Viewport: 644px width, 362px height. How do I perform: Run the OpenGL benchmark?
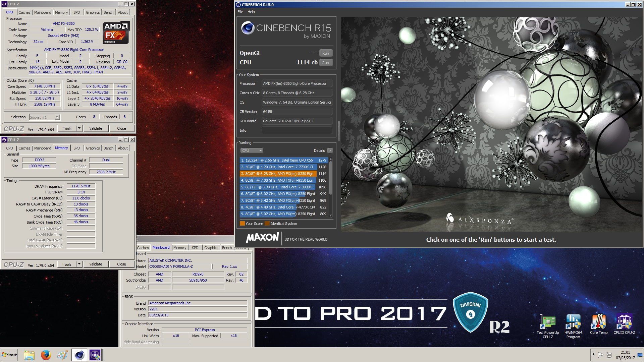point(325,53)
